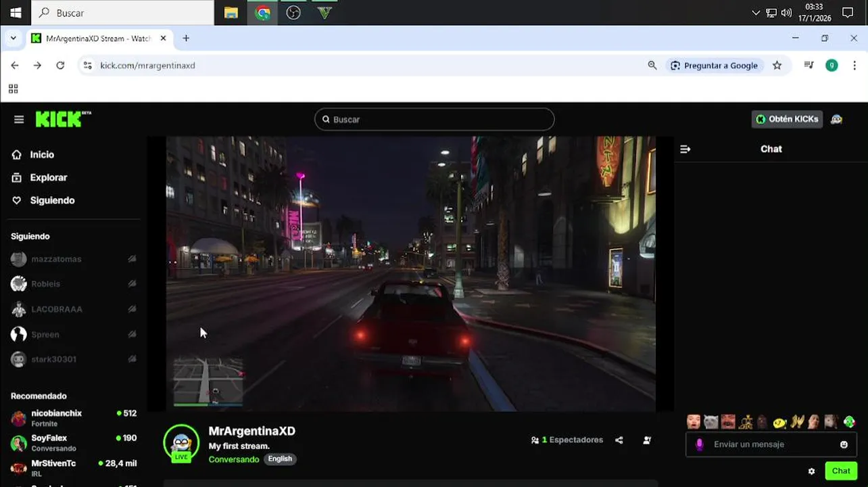Go back in Chrome
Screen dimensions: 868x487
[x=15, y=66]
